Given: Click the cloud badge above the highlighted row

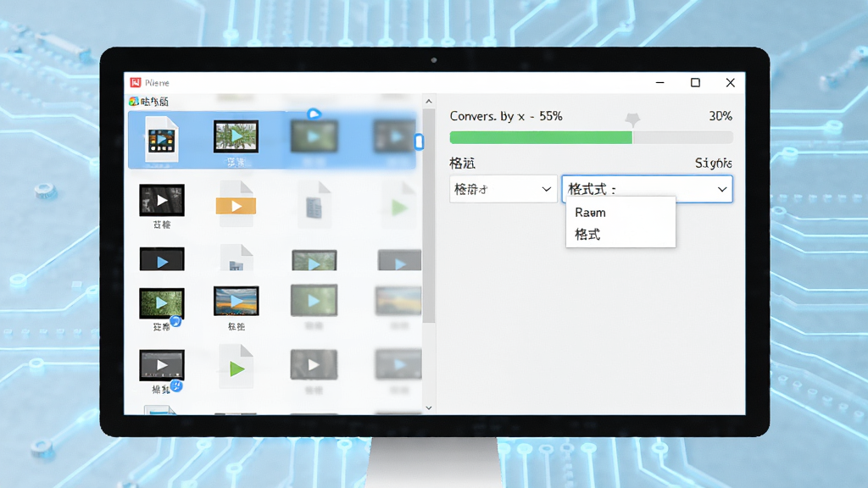Looking at the screenshot, I should (314, 114).
